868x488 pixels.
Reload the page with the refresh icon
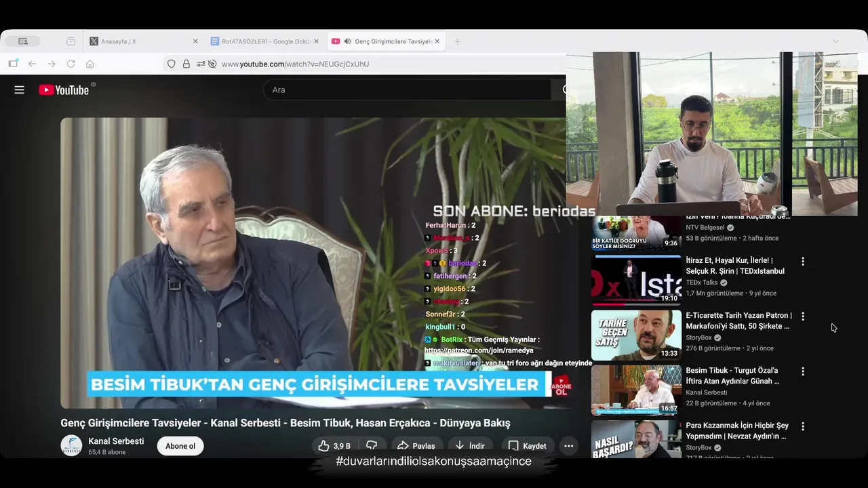click(x=71, y=64)
